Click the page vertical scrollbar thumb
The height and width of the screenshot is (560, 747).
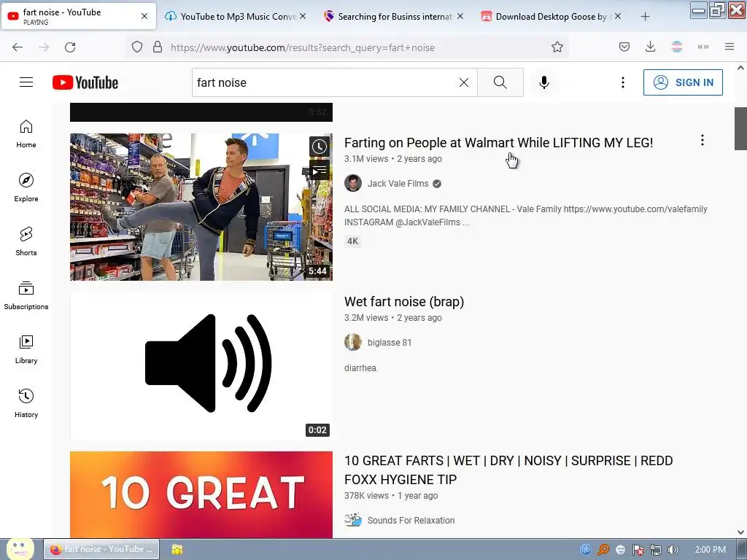click(x=740, y=128)
